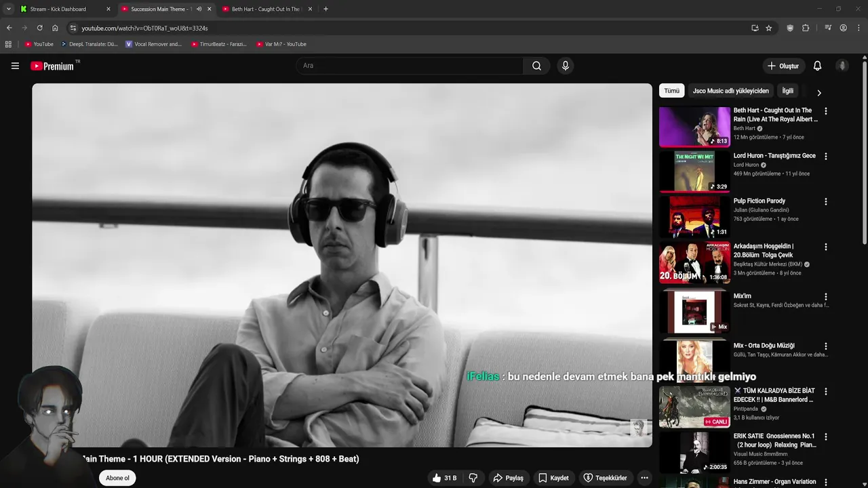Switch to Stream - Kick Dashboard tab

click(x=64, y=9)
